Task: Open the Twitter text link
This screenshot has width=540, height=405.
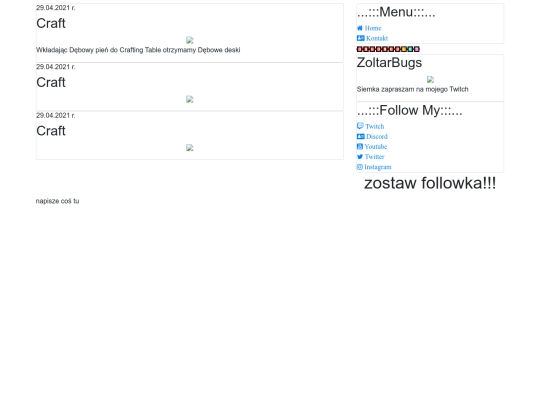Action: (375, 157)
